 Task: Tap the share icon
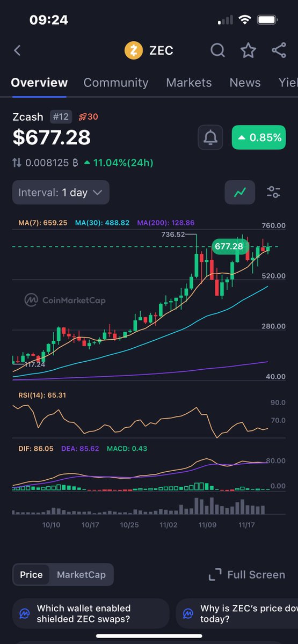click(x=279, y=50)
